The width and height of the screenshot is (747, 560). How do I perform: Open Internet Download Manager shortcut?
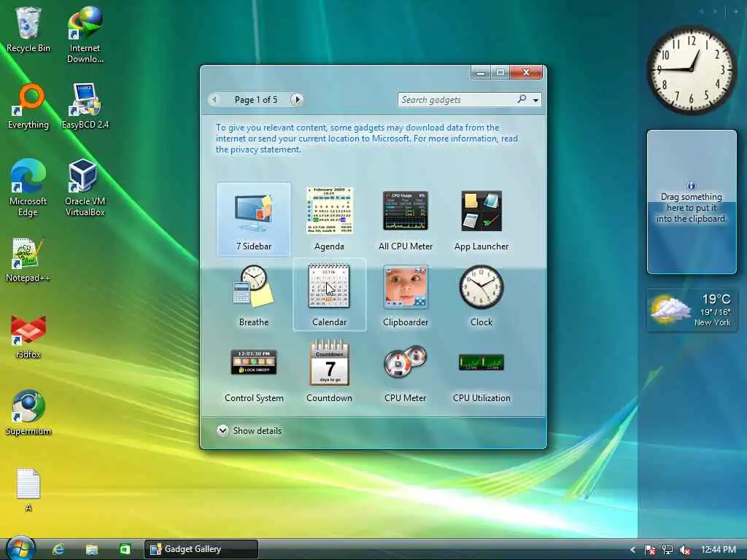pos(85,35)
